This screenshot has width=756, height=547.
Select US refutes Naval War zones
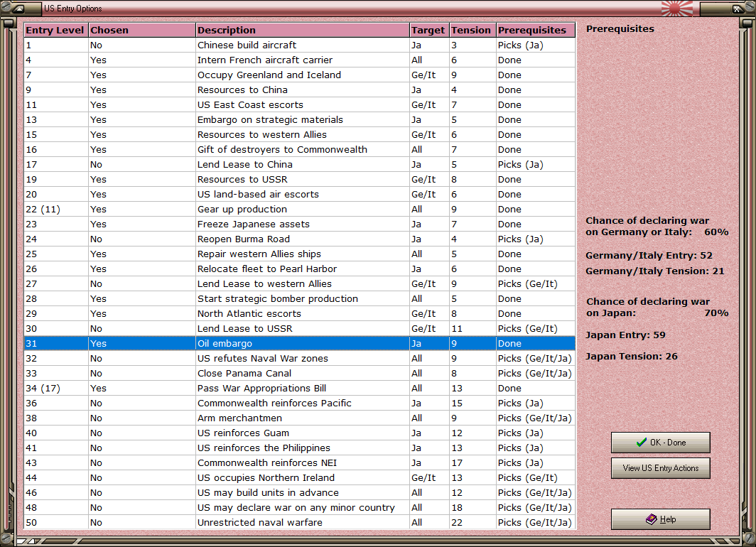(299, 359)
